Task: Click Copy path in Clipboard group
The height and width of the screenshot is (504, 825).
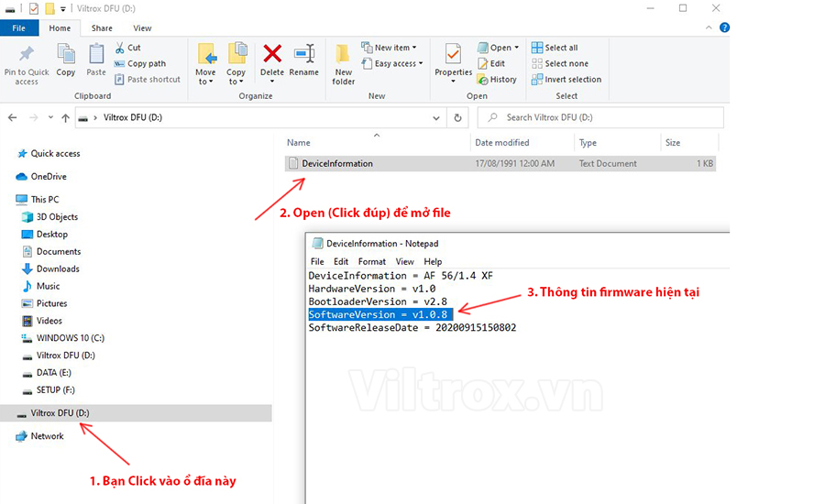Action: (140, 63)
